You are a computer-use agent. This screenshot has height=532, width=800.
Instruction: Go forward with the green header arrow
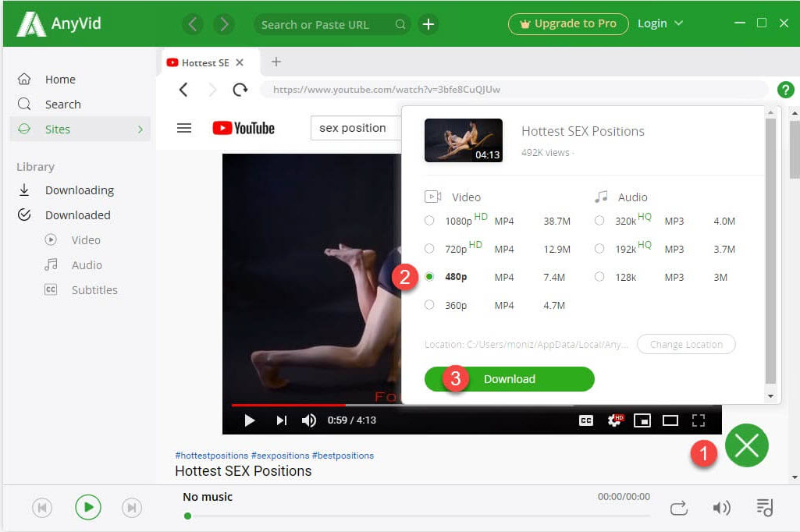(x=224, y=24)
